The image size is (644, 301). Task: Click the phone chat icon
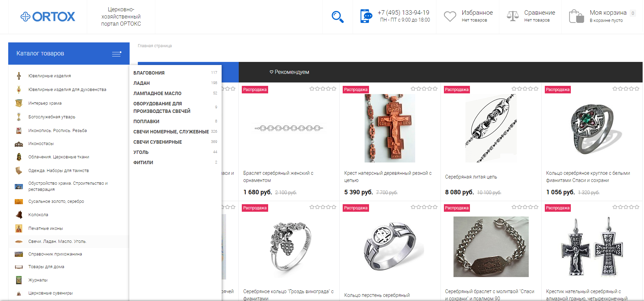366,16
